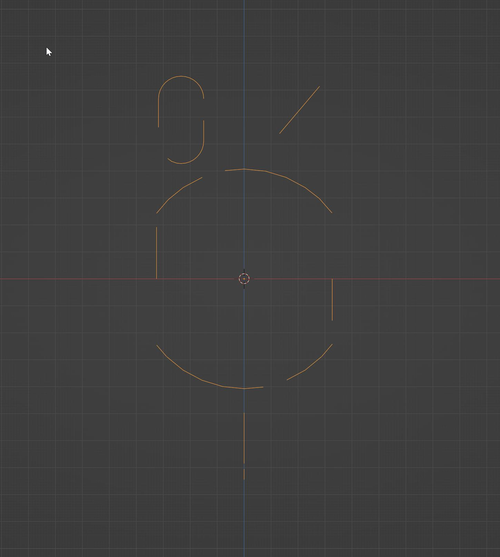
Task: Select the short dash at the bottom of the blue axis
Action: point(244,474)
